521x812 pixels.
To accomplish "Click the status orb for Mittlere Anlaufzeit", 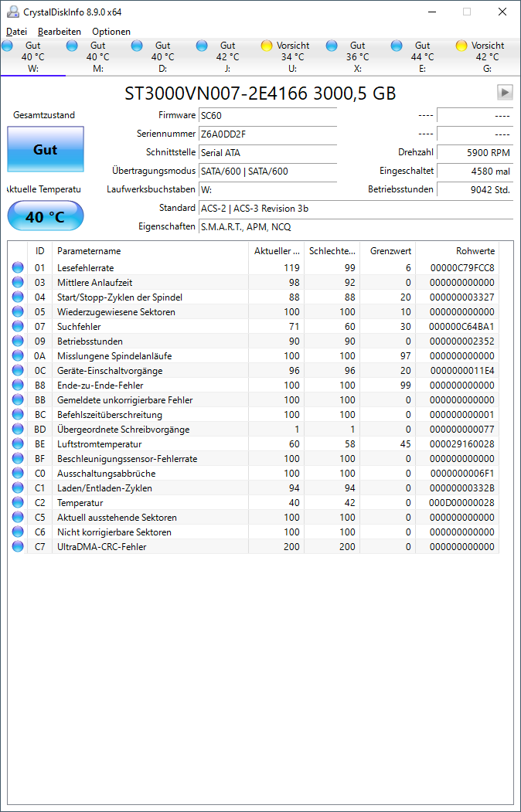I will (x=18, y=282).
